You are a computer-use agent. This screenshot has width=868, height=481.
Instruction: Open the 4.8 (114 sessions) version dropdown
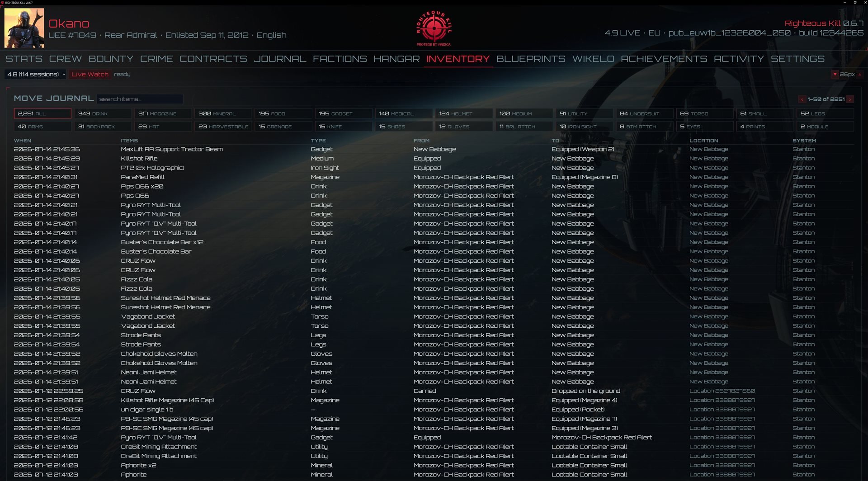pyautogui.click(x=36, y=74)
